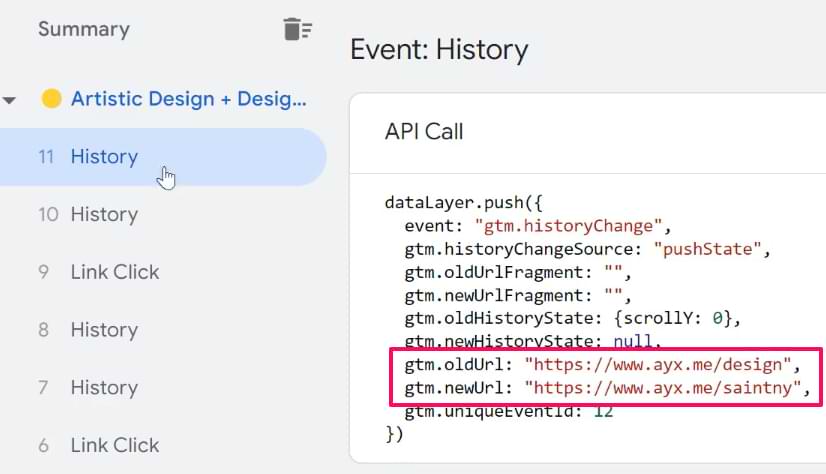
Task: Select the Artistic Design + Design page entry
Action: [189, 99]
